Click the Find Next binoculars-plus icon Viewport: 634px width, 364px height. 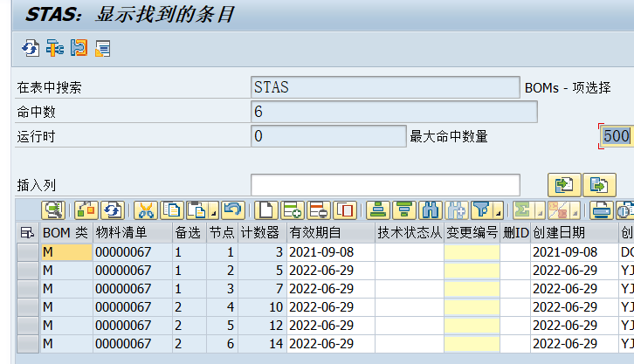[457, 210]
